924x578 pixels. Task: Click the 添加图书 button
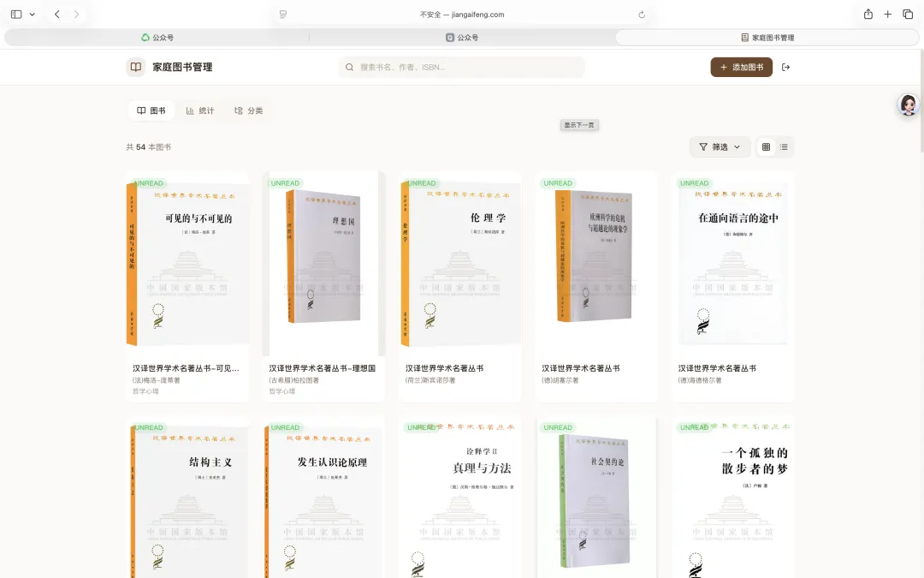point(741,68)
